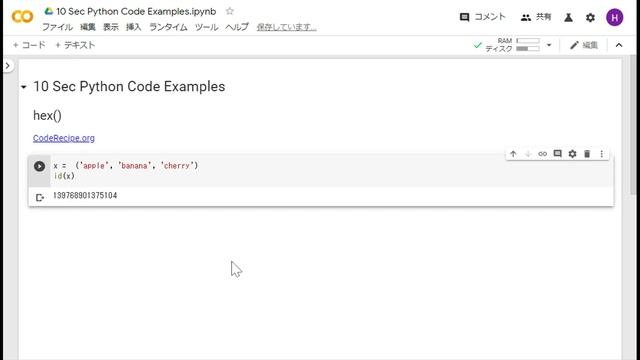
Task: Open the 共有 share button
Action: 536,17
